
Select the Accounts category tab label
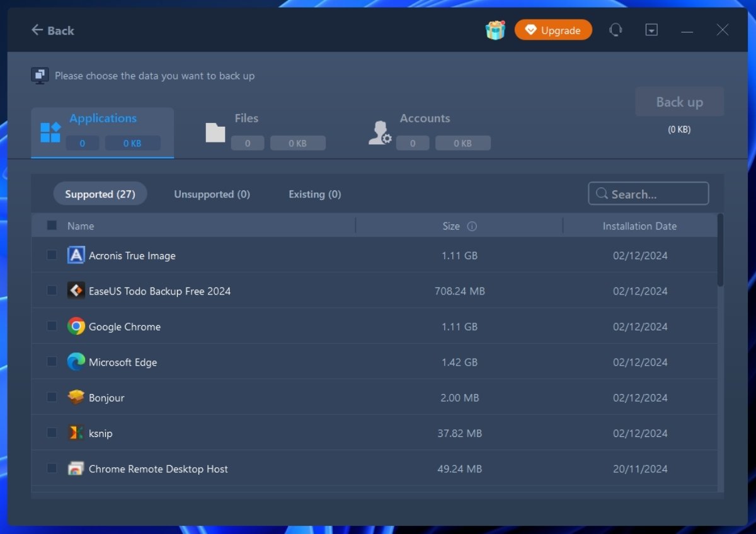pyautogui.click(x=425, y=118)
